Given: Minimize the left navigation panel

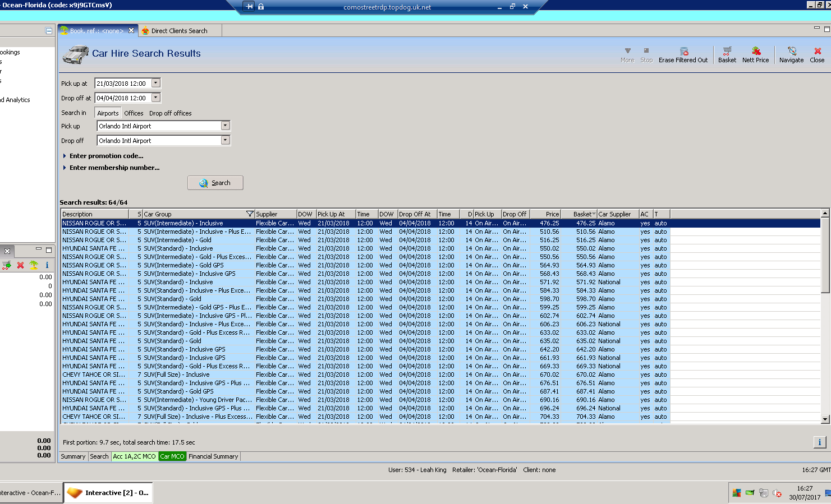Looking at the screenshot, I should [x=49, y=31].
